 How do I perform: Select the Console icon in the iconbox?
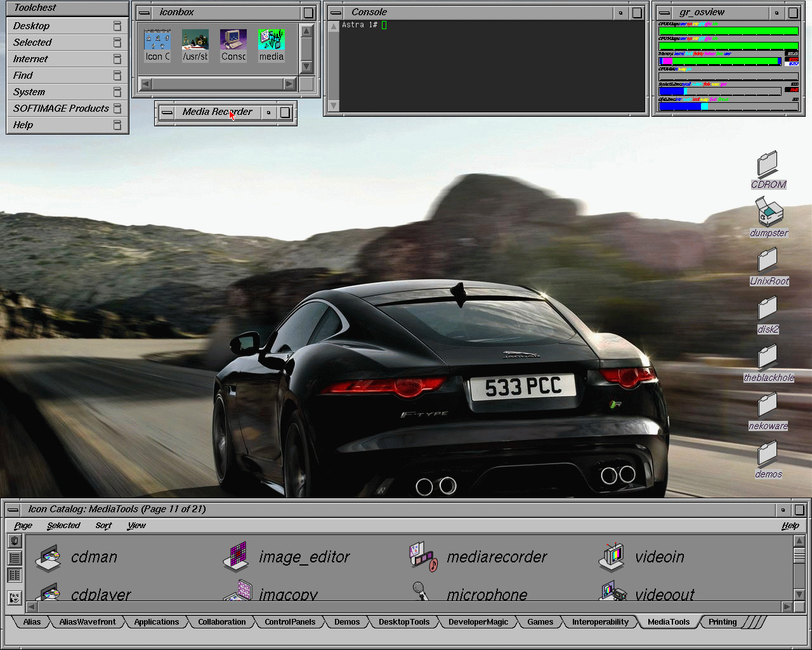tap(233, 41)
